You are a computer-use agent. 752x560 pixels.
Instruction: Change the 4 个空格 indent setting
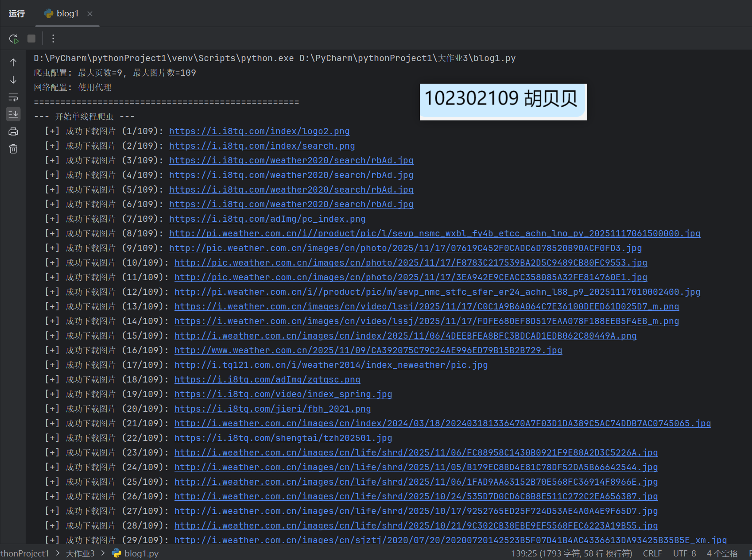[722, 553]
